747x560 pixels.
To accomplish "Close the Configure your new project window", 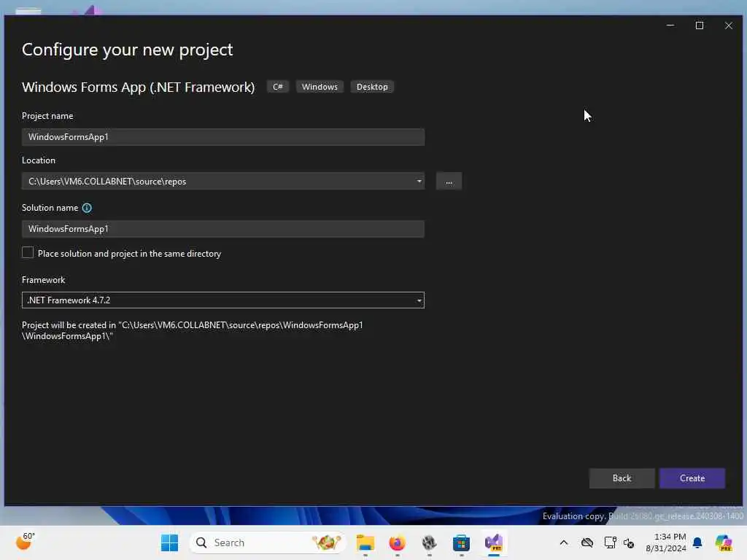I will pyautogui.click(x=729, y=26).
